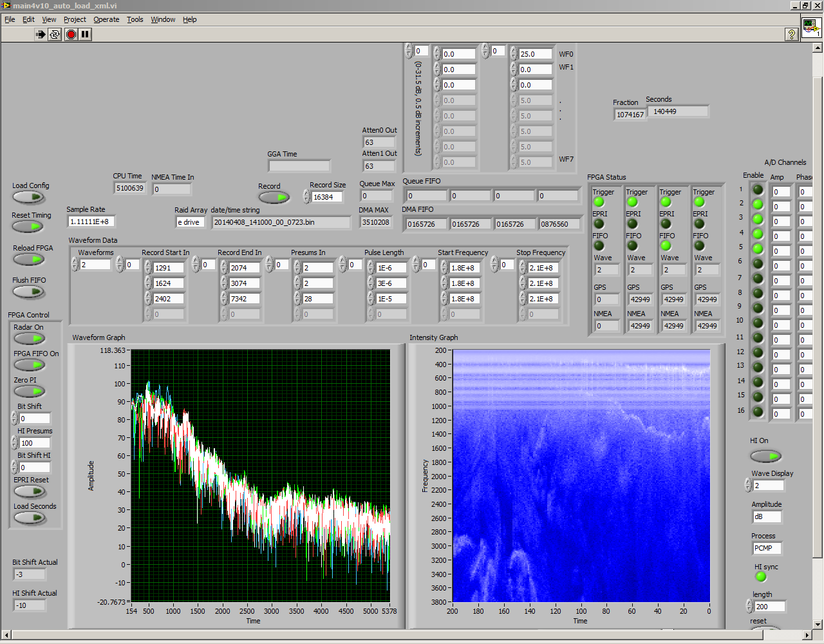Click the Run arrow in toolbar
Image resolution: width=824 pixels, height=644 pixels.
40,34
